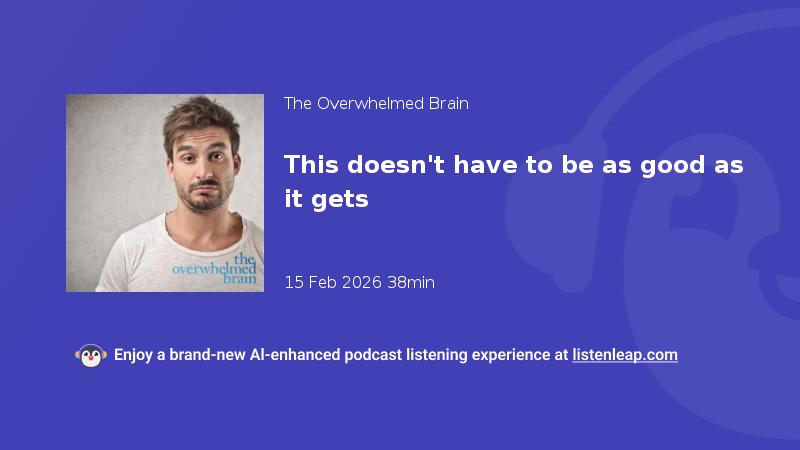Open the listenleap.com link

tap(625, 355)
